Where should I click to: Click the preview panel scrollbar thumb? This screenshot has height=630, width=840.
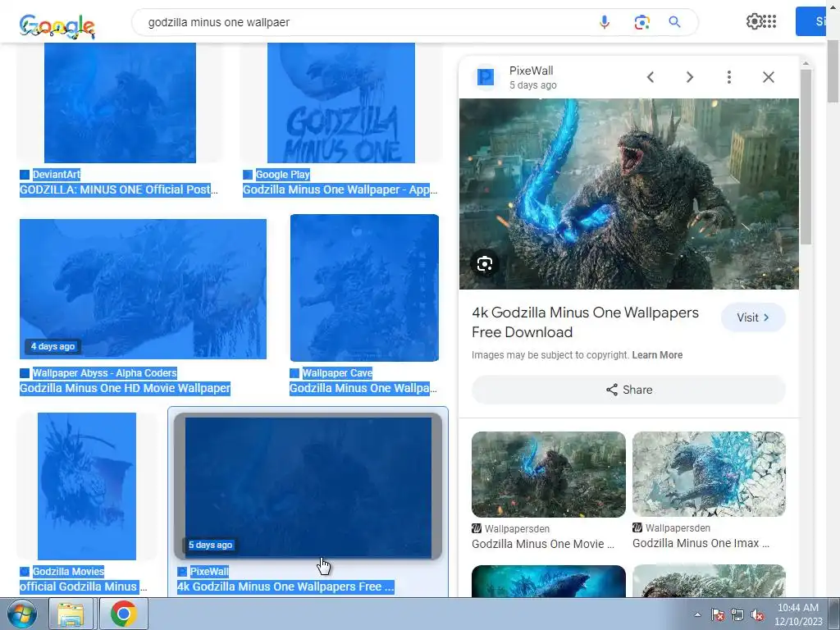coord(806,157)
